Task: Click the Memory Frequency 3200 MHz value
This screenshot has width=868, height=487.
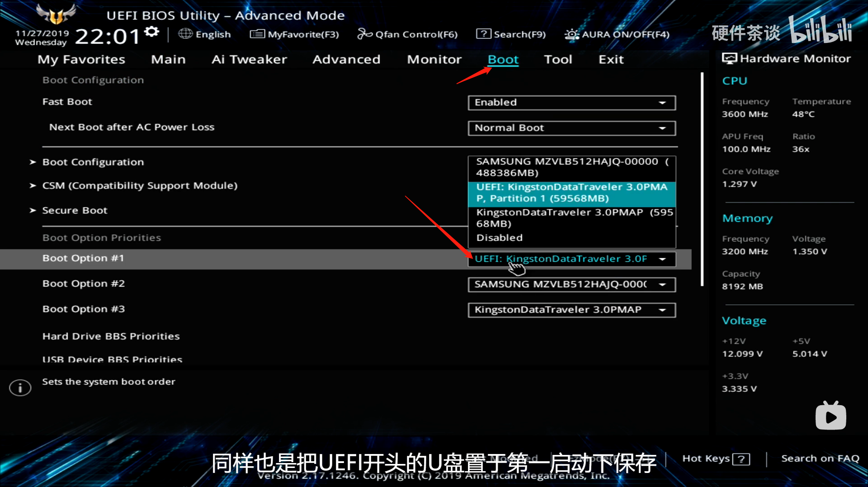Action: click(x=745, y=251)
